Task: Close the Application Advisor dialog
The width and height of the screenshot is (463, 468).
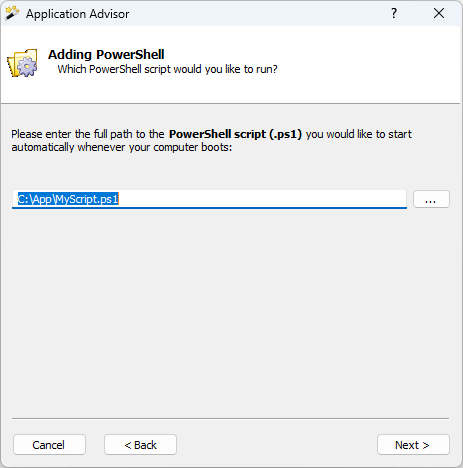Action: (x=439, y=13)
